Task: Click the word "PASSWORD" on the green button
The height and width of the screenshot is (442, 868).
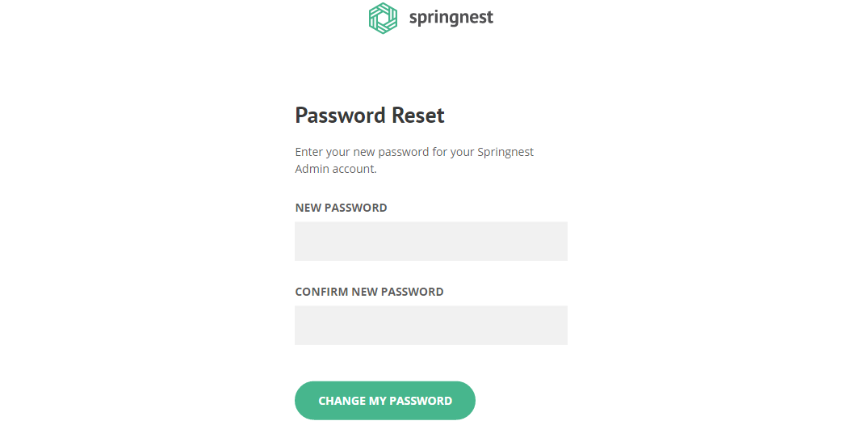Action: point(421,401)
